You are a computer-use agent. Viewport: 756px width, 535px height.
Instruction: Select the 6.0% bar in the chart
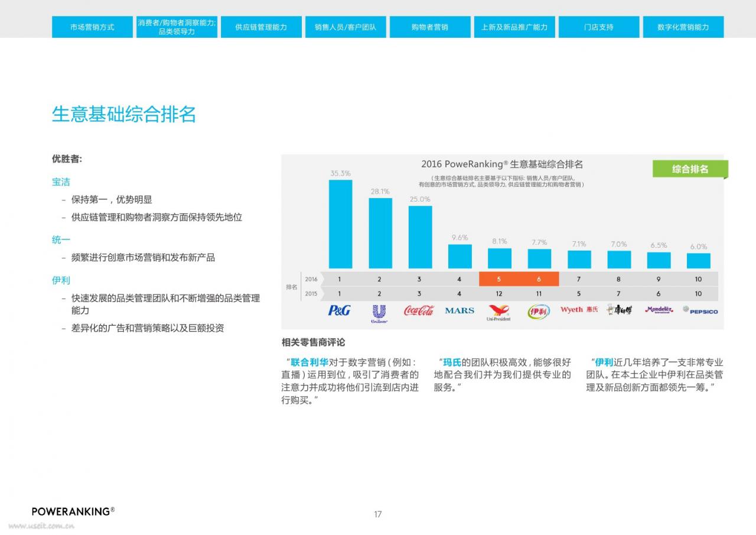[699, 261]
